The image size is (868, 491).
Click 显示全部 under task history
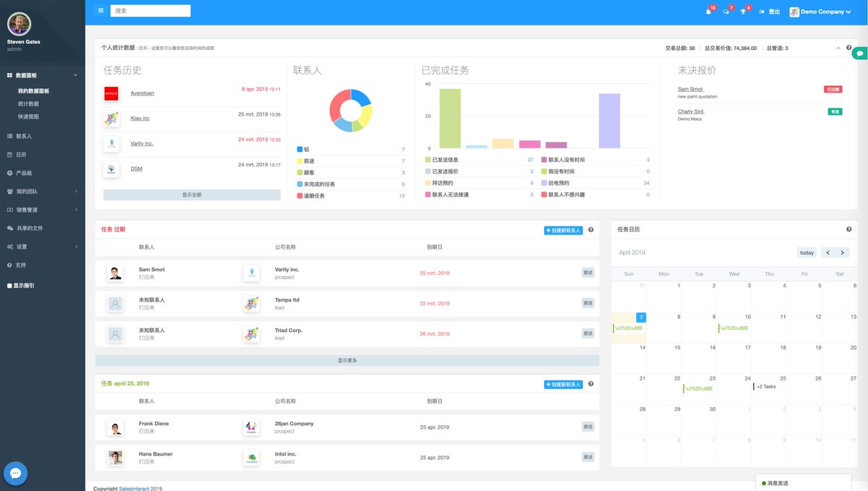[192, 195]
